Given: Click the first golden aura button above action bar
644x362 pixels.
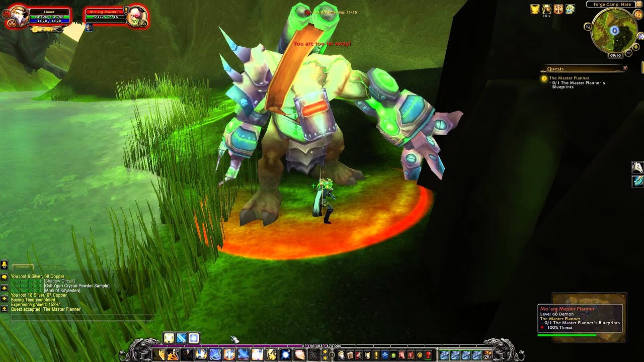Looking at the screenshot, I should point(169,338).
